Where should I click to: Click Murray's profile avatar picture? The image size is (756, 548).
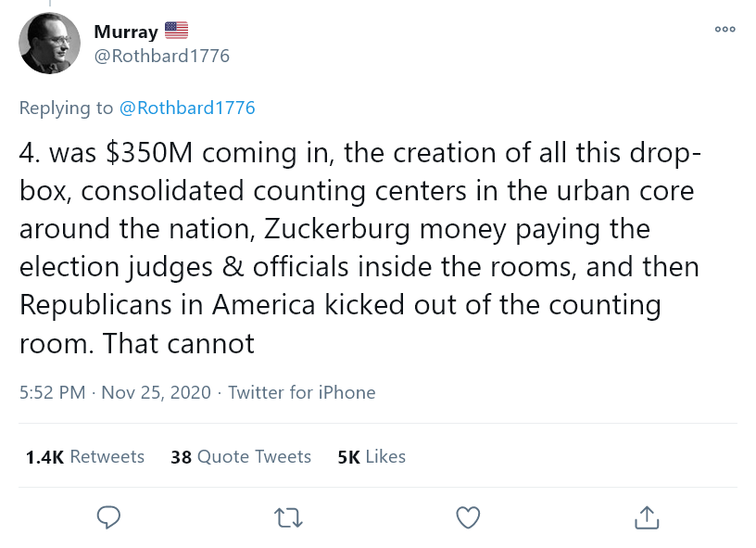[50, 43]
